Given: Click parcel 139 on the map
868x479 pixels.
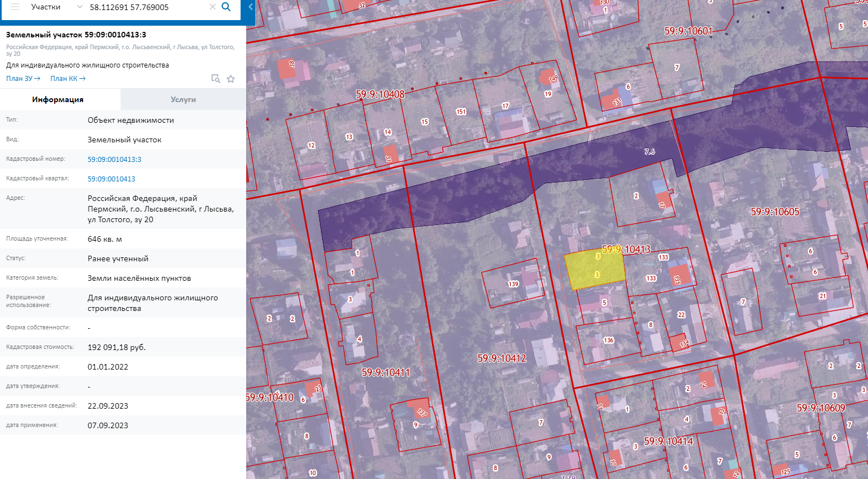Looking at the screenshot, I should (x=513, y=284).
